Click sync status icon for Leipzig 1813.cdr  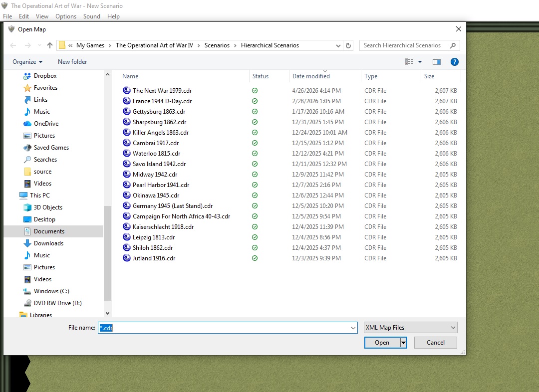[x=255, y=237]
